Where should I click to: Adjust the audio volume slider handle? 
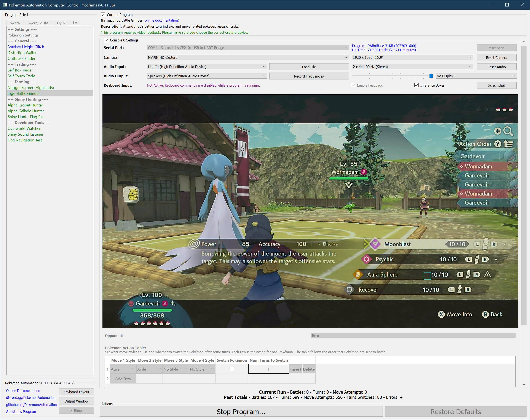tap(431, 76)
